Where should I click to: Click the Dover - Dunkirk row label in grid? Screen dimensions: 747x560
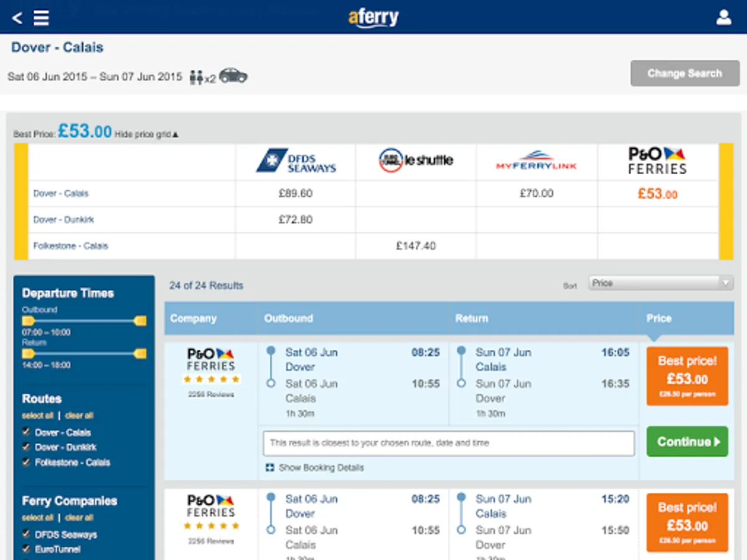tap(63, 220)
